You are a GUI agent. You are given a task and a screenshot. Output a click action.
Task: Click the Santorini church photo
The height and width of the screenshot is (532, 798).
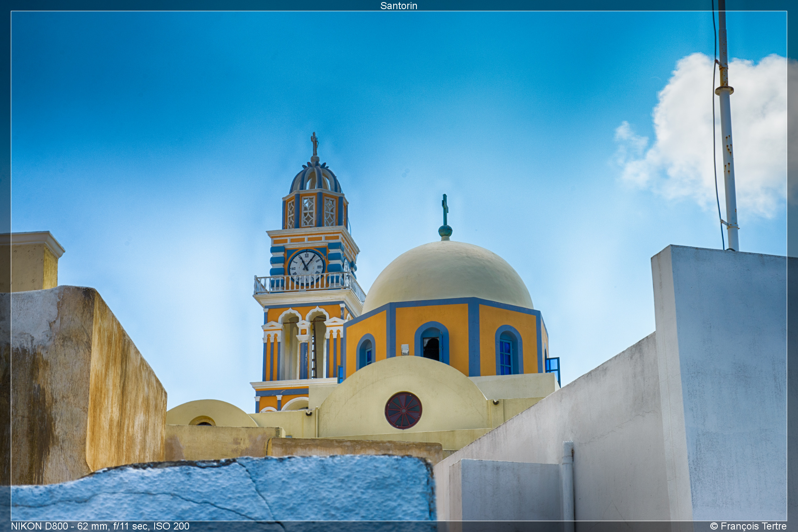pyautogui.click(x=399, y=266)
